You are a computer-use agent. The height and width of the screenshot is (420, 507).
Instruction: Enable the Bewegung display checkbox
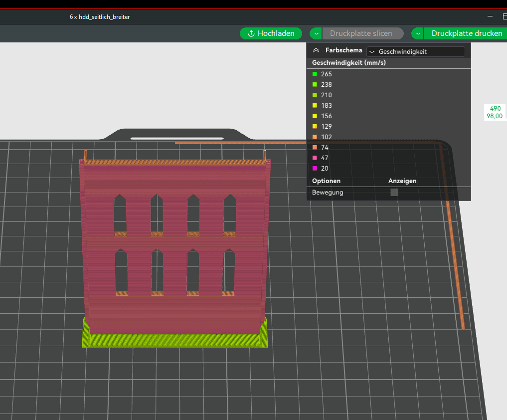394,193
